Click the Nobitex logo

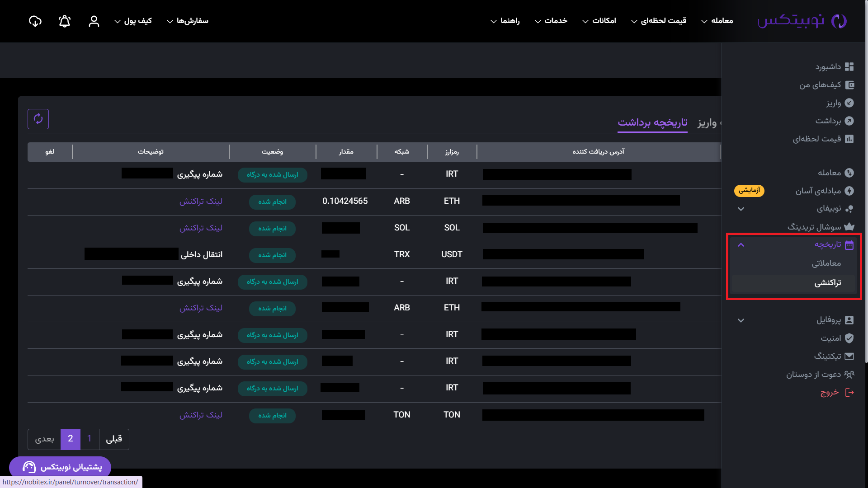click(802, 21)
